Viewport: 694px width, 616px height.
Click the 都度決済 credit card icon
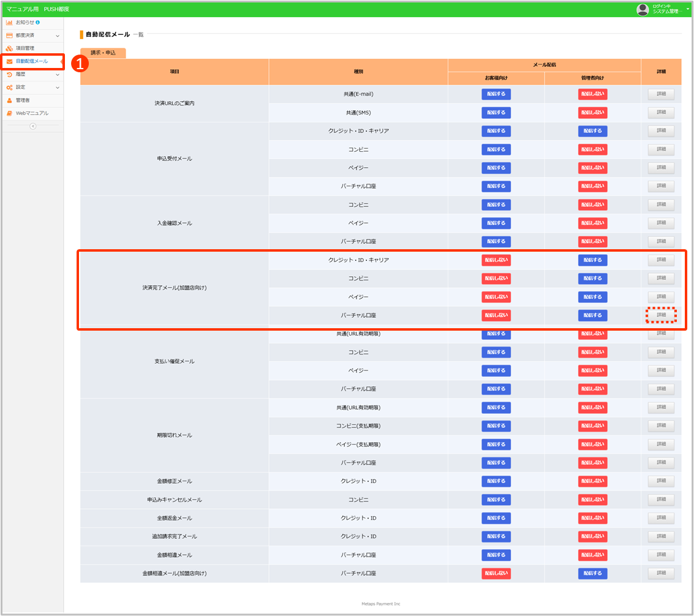pos(9,36)
